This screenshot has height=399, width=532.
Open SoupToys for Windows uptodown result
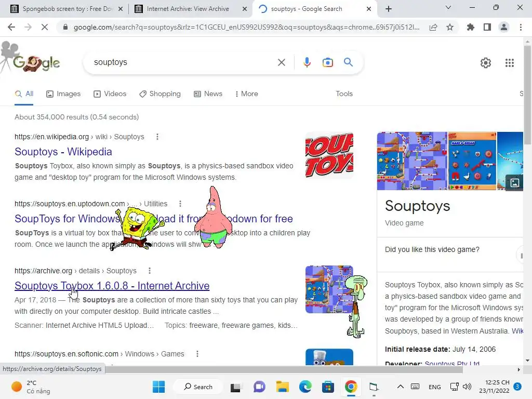click(x=153, y=219)
